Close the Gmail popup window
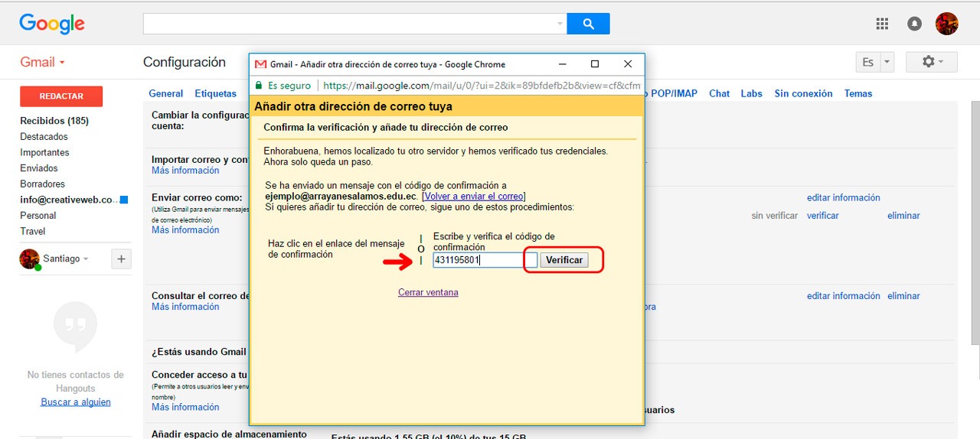The image size is (980, 439). tap(628, 64)
